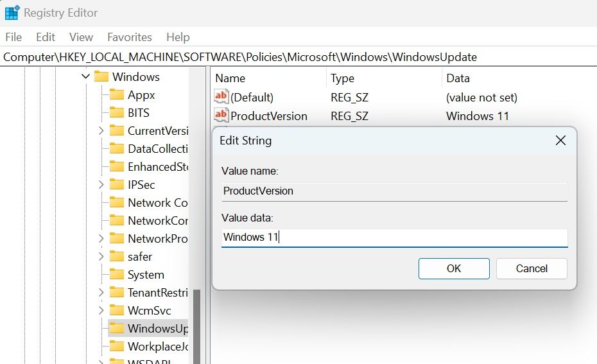Collapse the Windows tree node

point(85,76)
